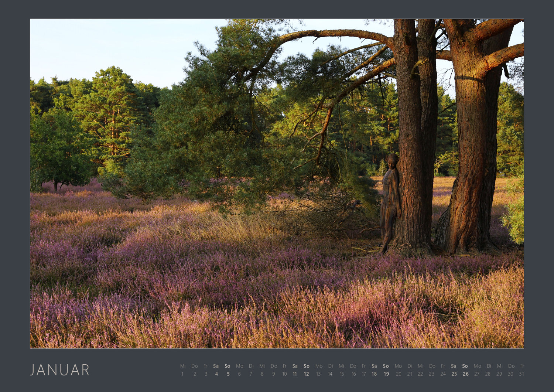The height and width of the screenshot is (392, 554).
Task: Select bold Sunday date 5
Action: tap(228, 374)
